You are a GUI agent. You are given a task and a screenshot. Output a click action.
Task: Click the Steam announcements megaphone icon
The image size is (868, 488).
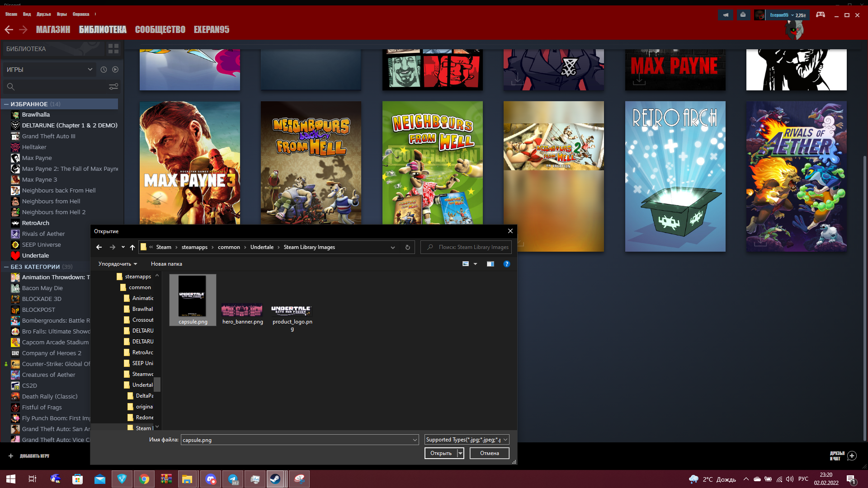pyautogui.click(x=725, y=15)
